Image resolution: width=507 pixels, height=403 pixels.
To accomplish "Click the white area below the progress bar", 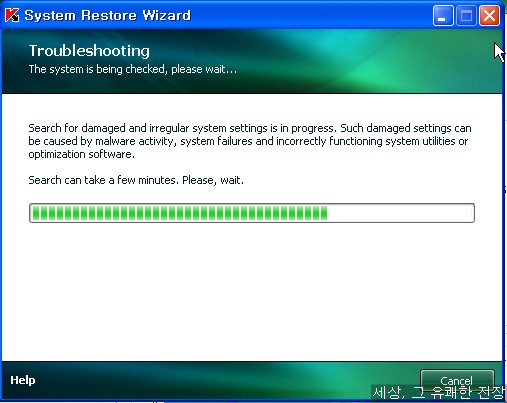I will click(x=252, y=290).
